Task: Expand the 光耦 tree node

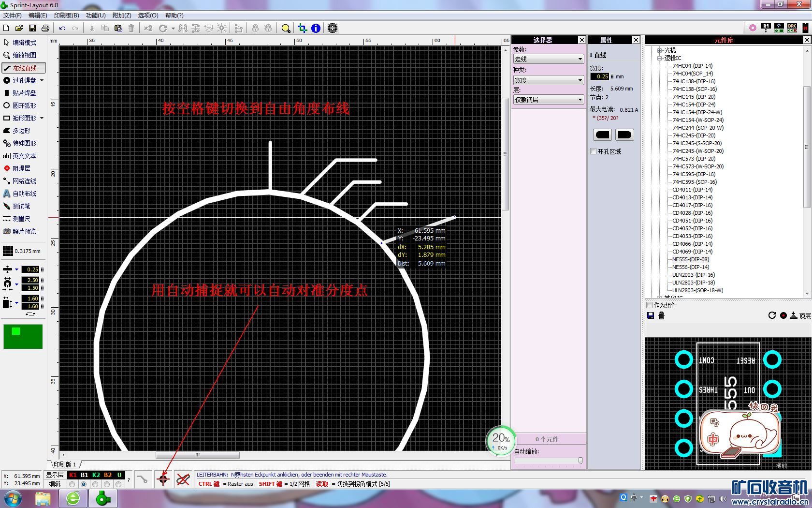Action: click(659, 50)
